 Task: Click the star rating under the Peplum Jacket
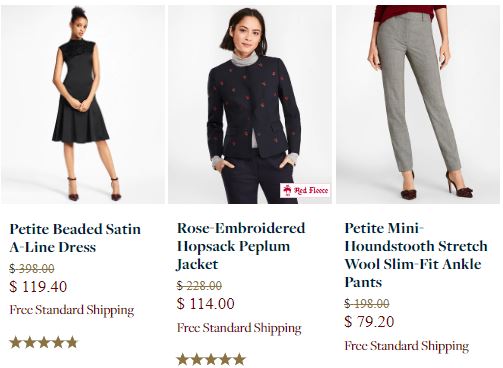tap(211, 359)
